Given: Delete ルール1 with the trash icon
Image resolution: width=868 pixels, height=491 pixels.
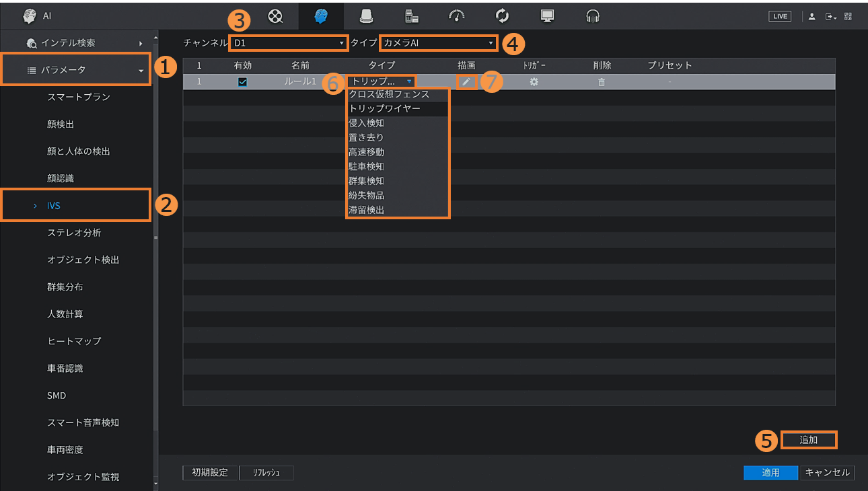Looking at the screenshot, I should pyautogui.click(x=602, y=81).
